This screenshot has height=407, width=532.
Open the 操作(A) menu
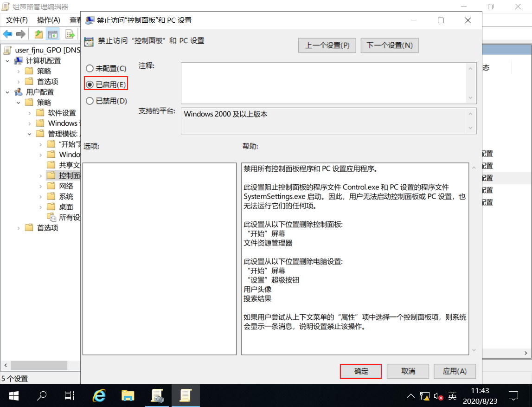click(49, 20)
